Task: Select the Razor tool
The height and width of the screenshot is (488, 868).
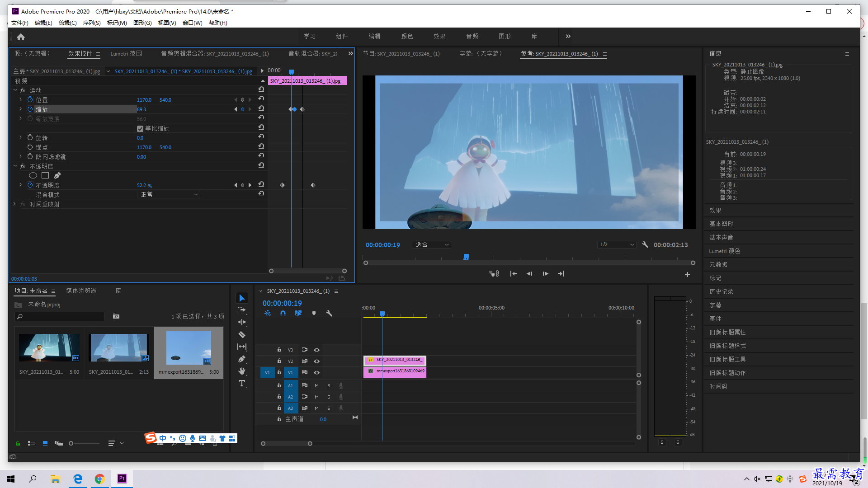Action: 242,335
